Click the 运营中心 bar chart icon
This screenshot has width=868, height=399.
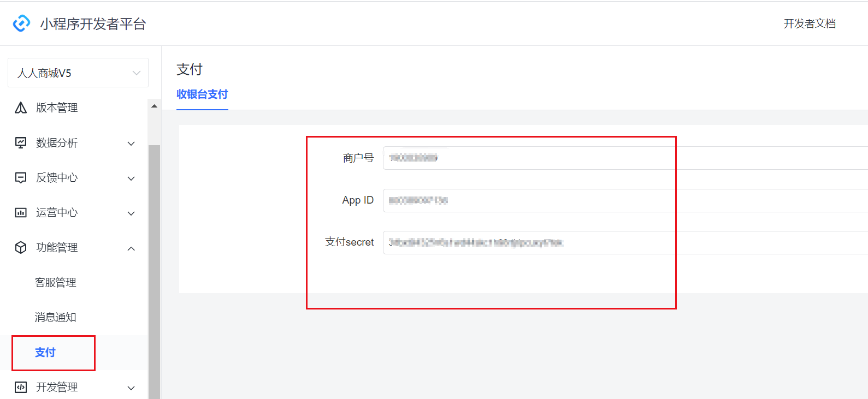click(21, 212)
